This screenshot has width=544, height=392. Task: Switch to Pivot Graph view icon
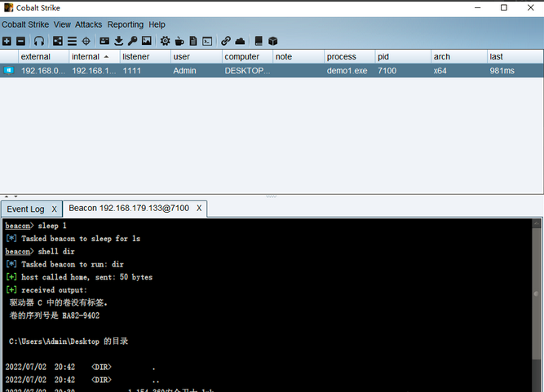pyautogui.click(x=58, y=42)
